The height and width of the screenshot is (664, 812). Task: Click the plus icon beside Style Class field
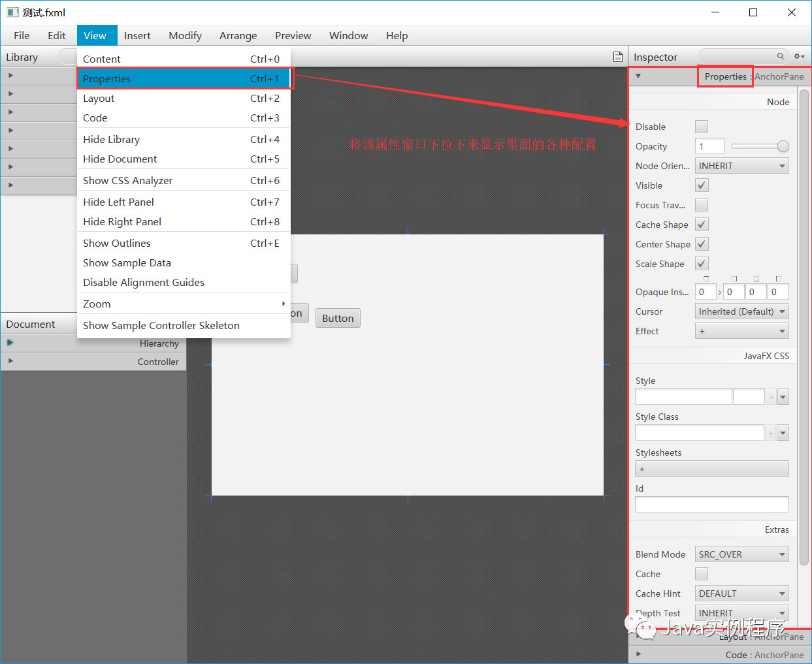(771, 432)
